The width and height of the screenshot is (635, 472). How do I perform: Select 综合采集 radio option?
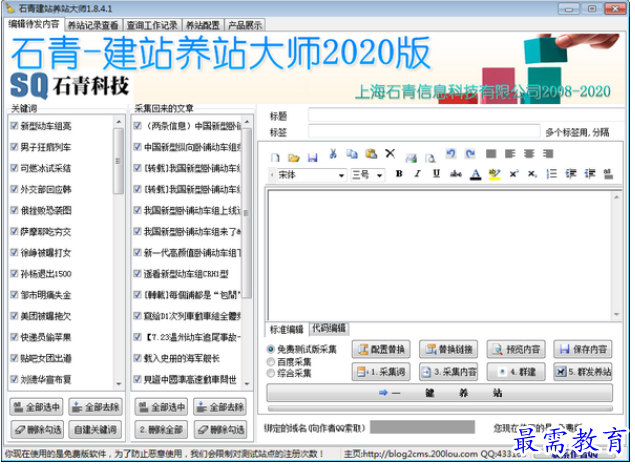point(271,373)
